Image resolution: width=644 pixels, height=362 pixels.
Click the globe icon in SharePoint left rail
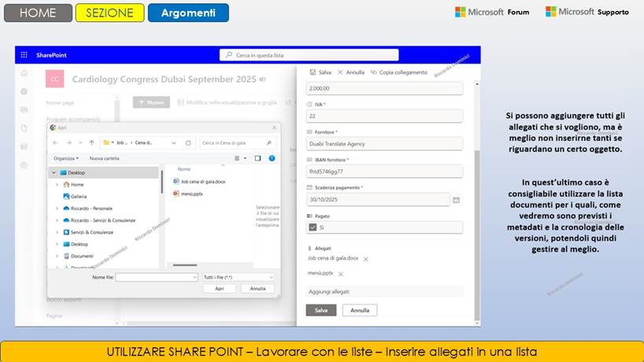(x=24, y=91)
